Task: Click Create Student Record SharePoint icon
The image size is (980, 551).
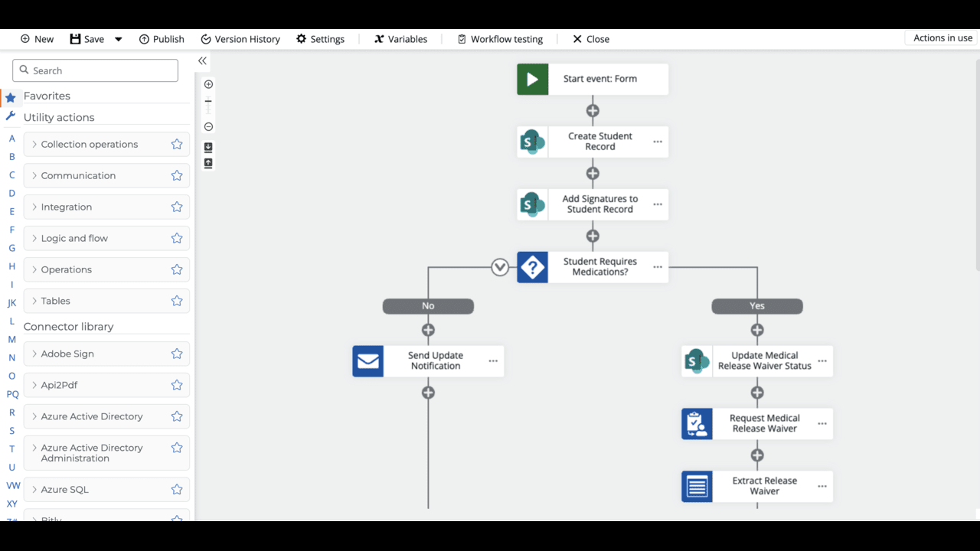Action: [532, 142]
